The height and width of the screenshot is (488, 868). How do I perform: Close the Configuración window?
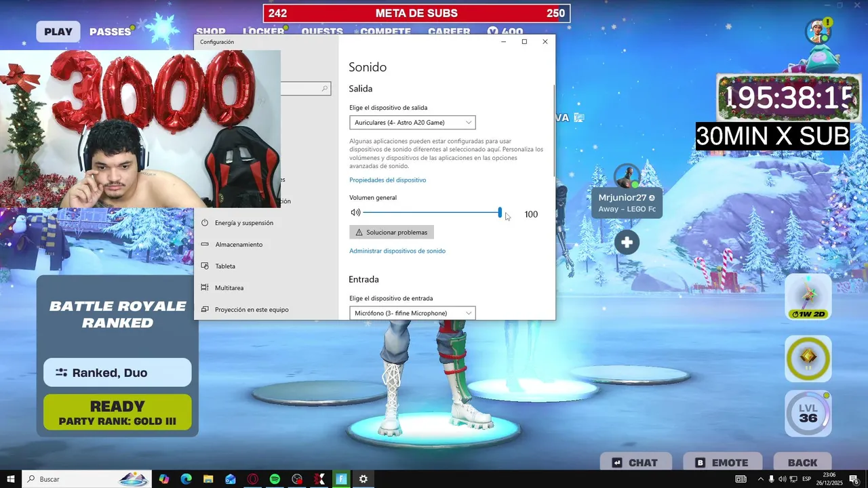click(545, 41)
